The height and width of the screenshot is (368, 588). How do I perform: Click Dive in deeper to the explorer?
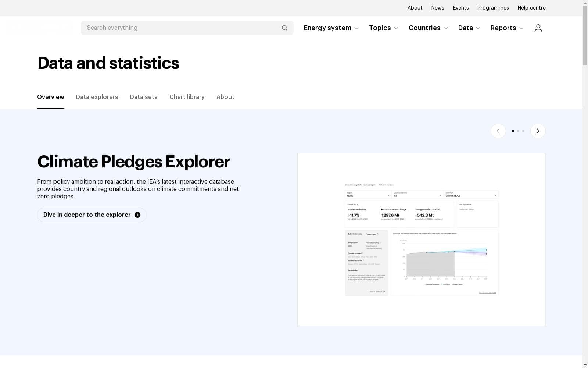[92, 215]
